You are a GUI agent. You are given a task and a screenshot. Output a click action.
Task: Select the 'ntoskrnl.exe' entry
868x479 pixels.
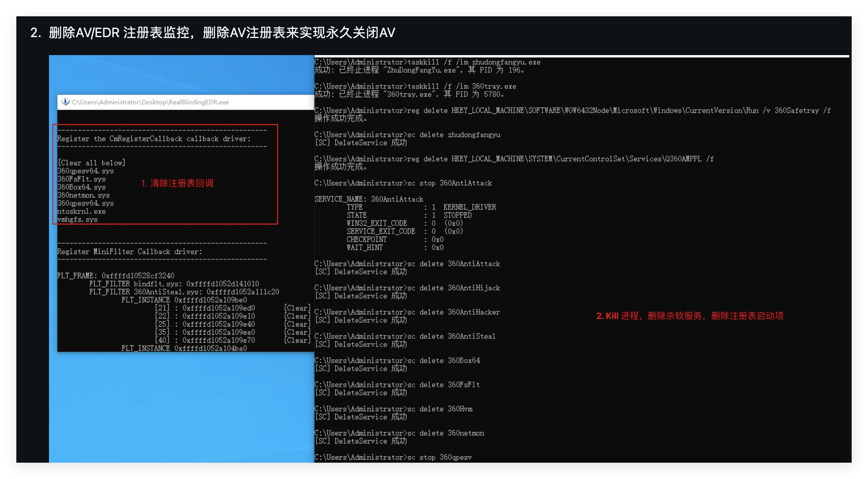click(x=81, y=211)
